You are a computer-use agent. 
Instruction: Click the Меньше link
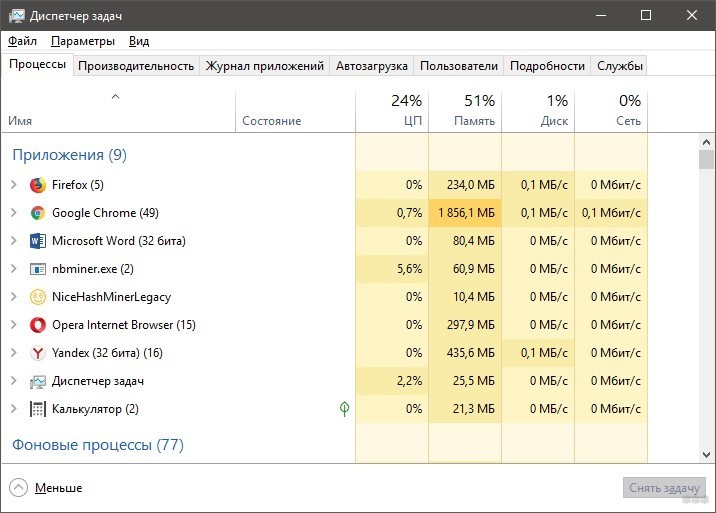(x=58, y=488)
